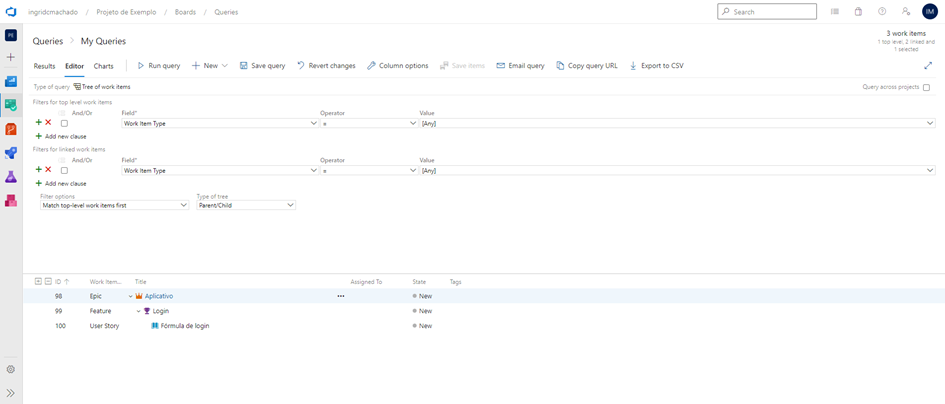The height and width of the screenshot is (404, 945).
Task: Tick the linked work items clause checkbox
Action: click(64, 171)
